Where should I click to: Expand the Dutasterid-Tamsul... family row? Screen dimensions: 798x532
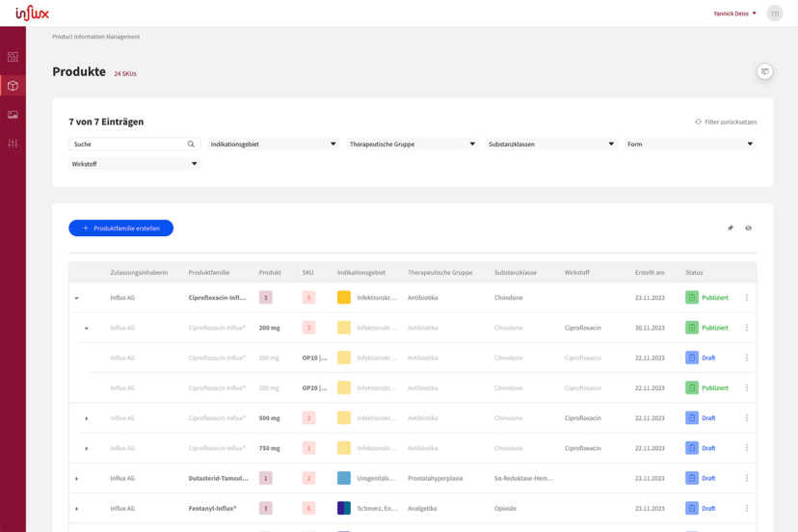[77, 479]
